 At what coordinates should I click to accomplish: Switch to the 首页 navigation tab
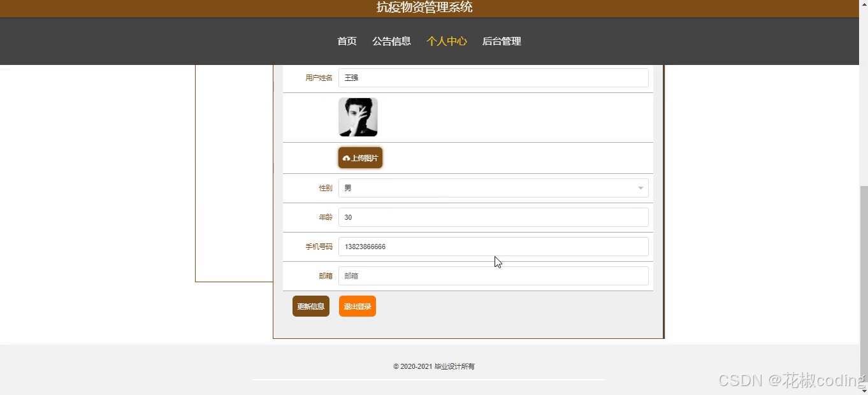(346, 40)
